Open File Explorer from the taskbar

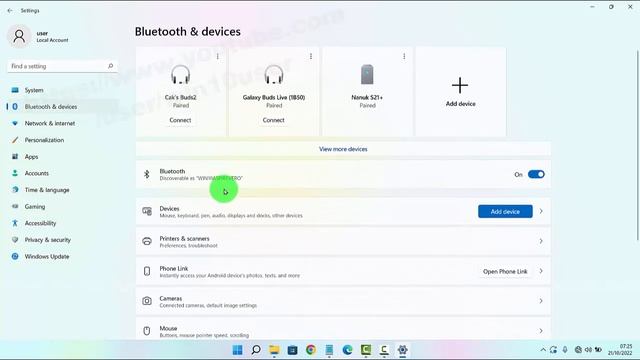click(274, 350)
